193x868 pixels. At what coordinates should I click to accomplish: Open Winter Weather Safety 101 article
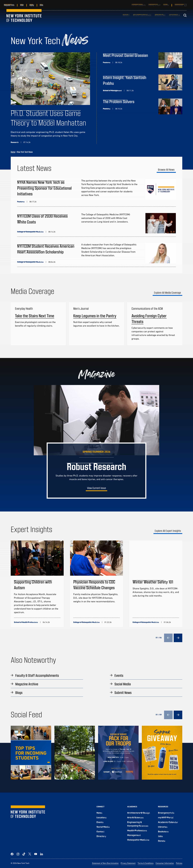point(153,582)
